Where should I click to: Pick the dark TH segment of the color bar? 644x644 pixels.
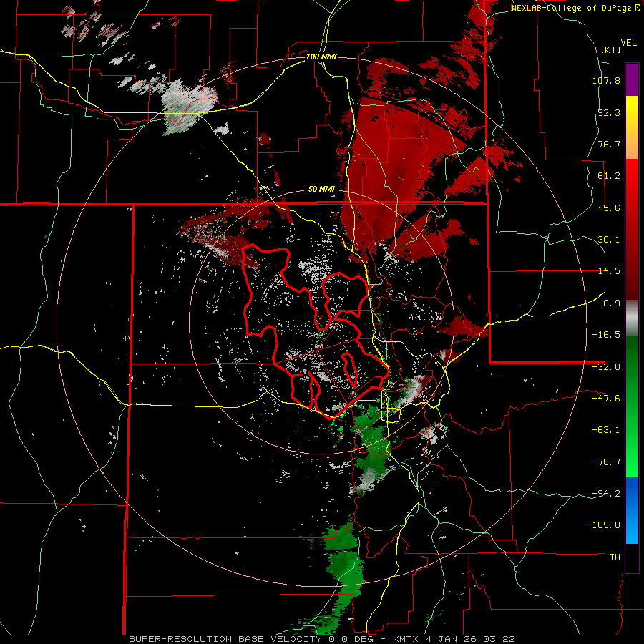point(632,558)
